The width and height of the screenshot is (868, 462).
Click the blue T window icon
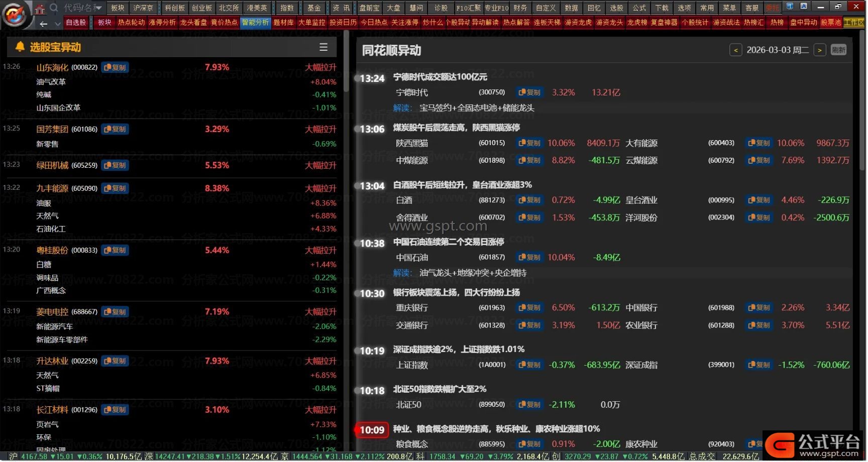point(790,7)
